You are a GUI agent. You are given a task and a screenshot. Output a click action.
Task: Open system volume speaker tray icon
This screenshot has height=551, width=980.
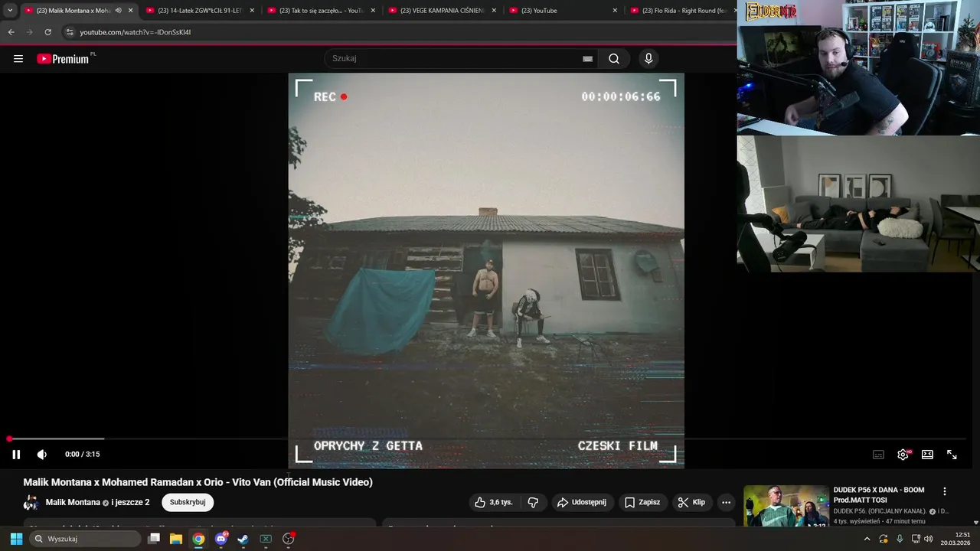929,539
